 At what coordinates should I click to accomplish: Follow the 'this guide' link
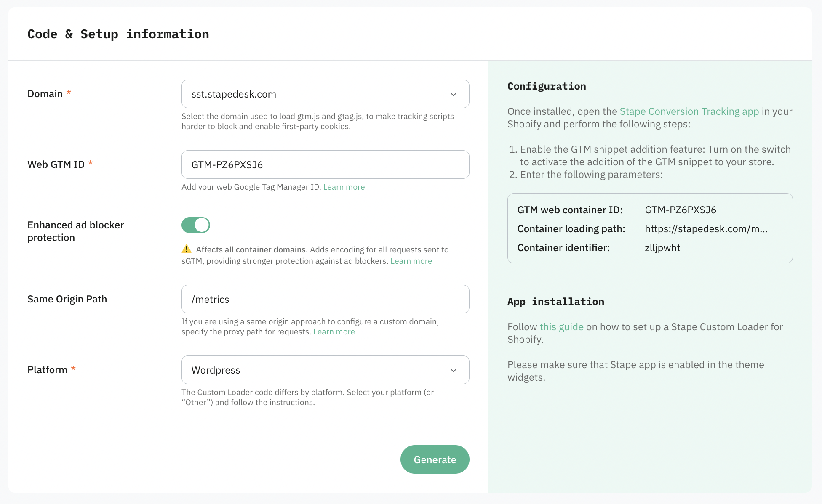pos(561,327)
